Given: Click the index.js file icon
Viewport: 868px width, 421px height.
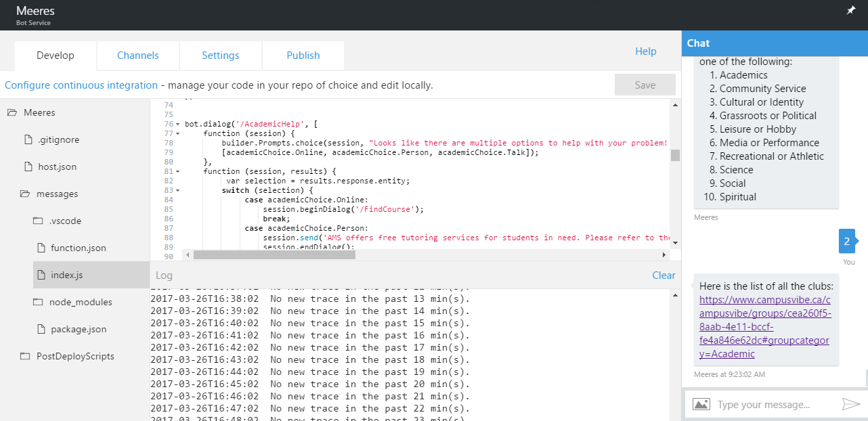Looking at the screenshot, I should click(41, 275).
